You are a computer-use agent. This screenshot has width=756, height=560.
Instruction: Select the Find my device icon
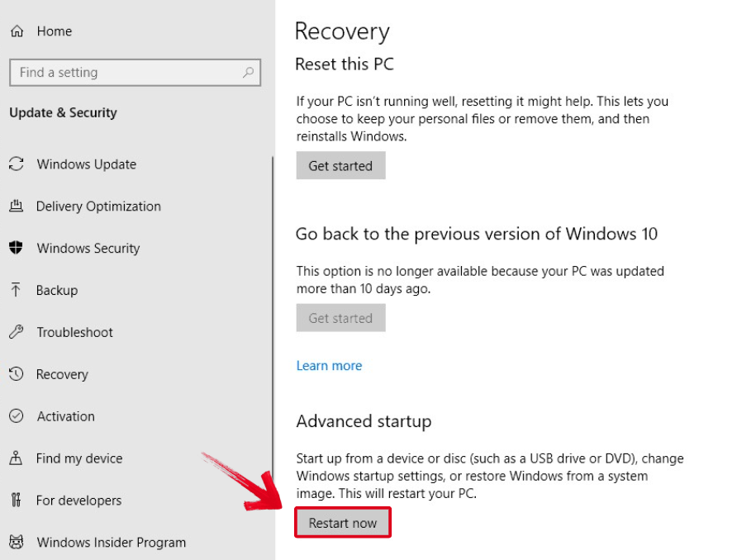[17, 458]
